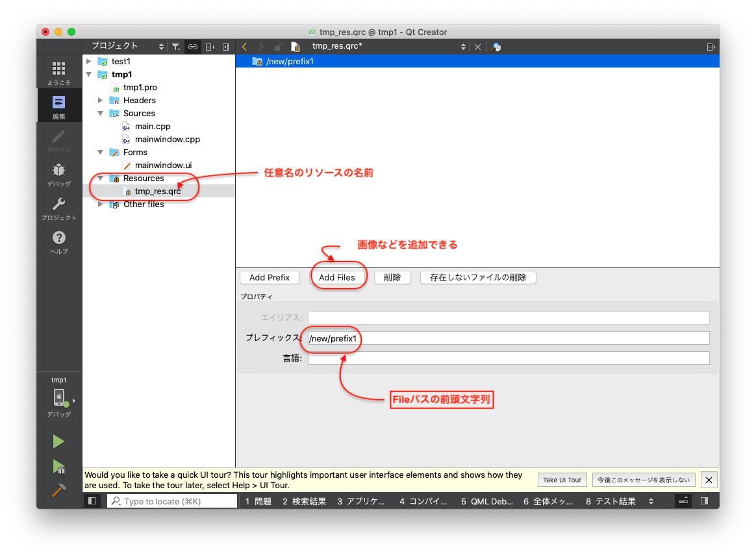756x557 pixels.
Task: Click the プレフィックス input field
Action: click(x=509, y=338)
